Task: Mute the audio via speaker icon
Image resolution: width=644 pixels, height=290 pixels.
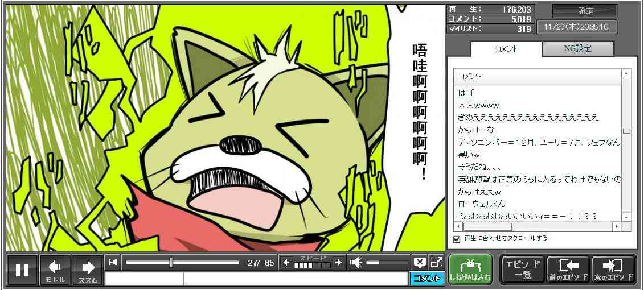Action: click(356, 262)
